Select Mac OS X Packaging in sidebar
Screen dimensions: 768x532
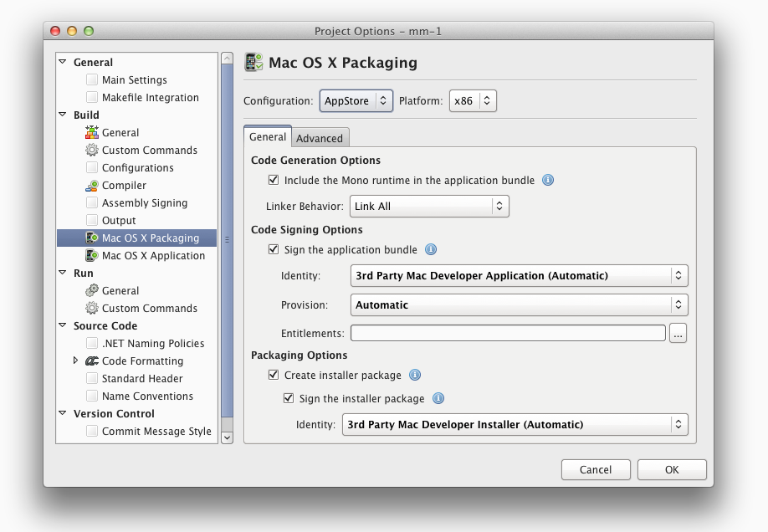[136, 238]
